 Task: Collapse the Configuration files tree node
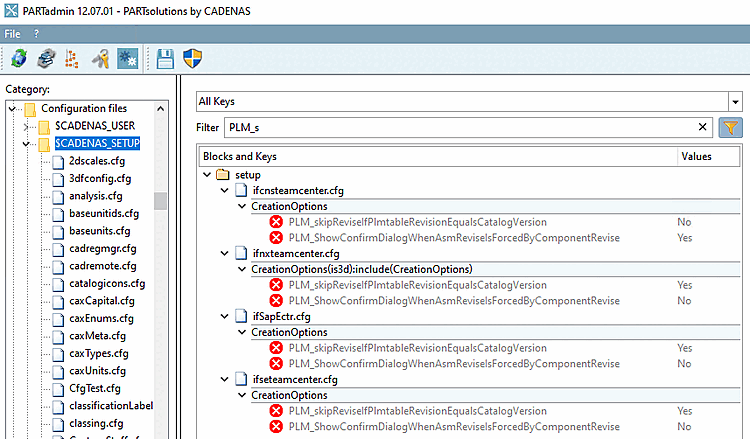(x=12, y=109)
